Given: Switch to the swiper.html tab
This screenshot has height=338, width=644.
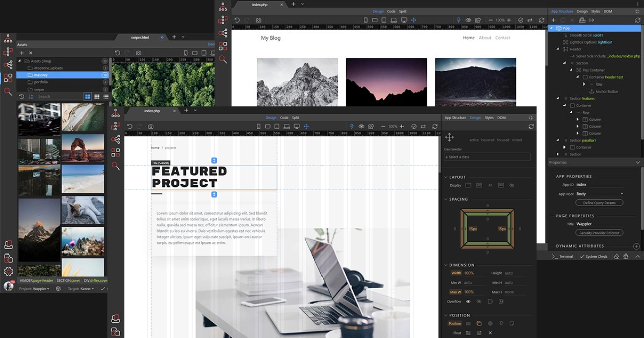Looking at the screenshot, I should 141,37.
